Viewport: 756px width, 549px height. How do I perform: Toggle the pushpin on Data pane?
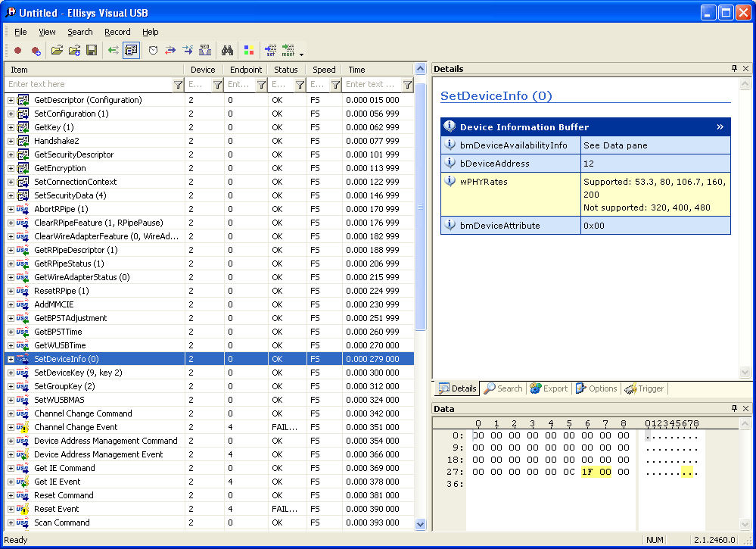[x=734, y=409]
